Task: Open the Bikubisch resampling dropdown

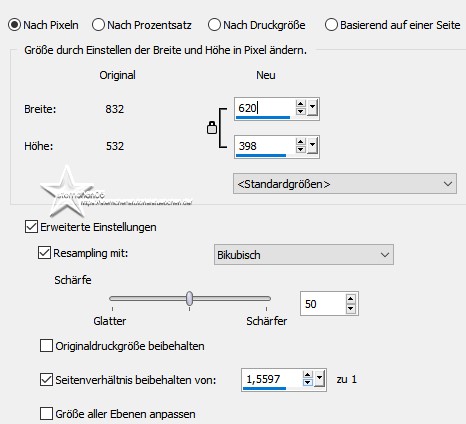Action: 304,255
